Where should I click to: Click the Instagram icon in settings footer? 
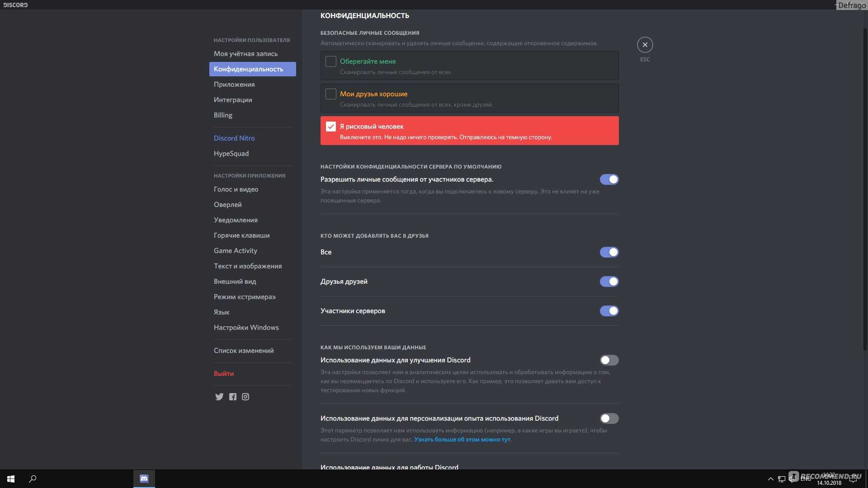click(x=245, y=397)
